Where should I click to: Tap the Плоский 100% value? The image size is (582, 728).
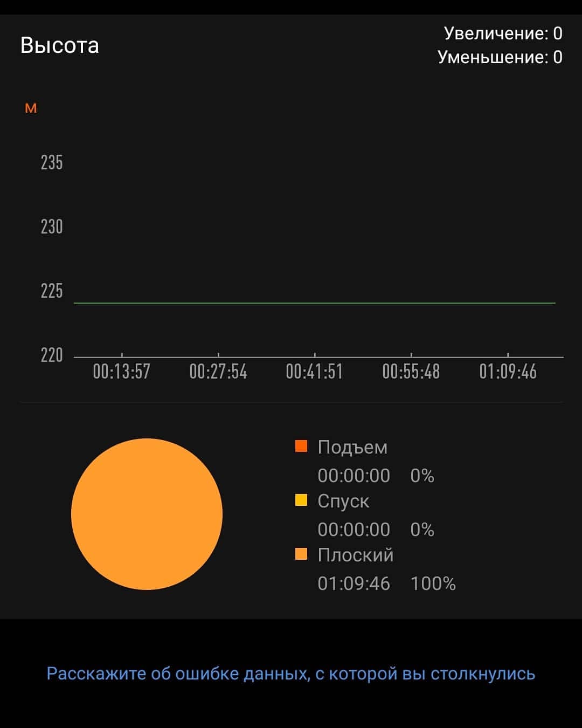tap(433, 583)
